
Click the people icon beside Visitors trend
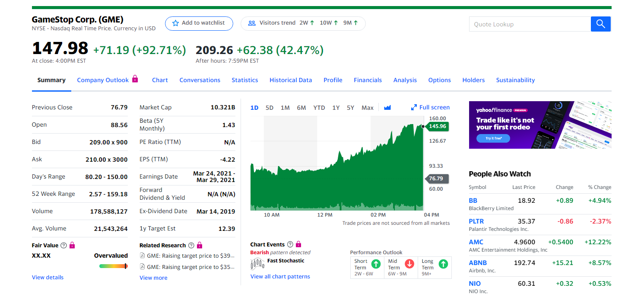coord(252,23)
